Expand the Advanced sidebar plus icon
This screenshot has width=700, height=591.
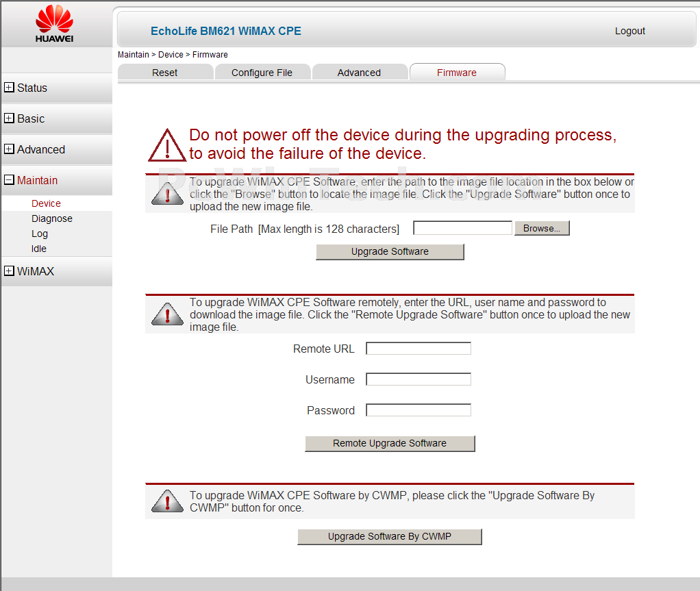coord(9,149)
